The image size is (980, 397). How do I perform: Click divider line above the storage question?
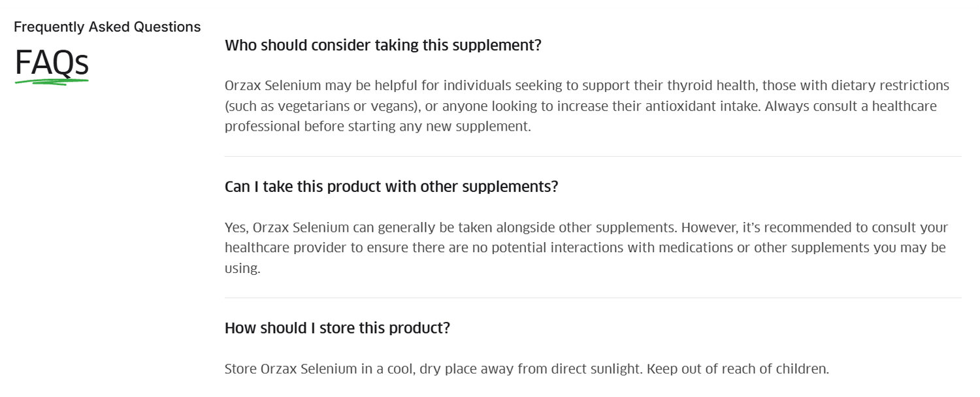tap(593, 298)
